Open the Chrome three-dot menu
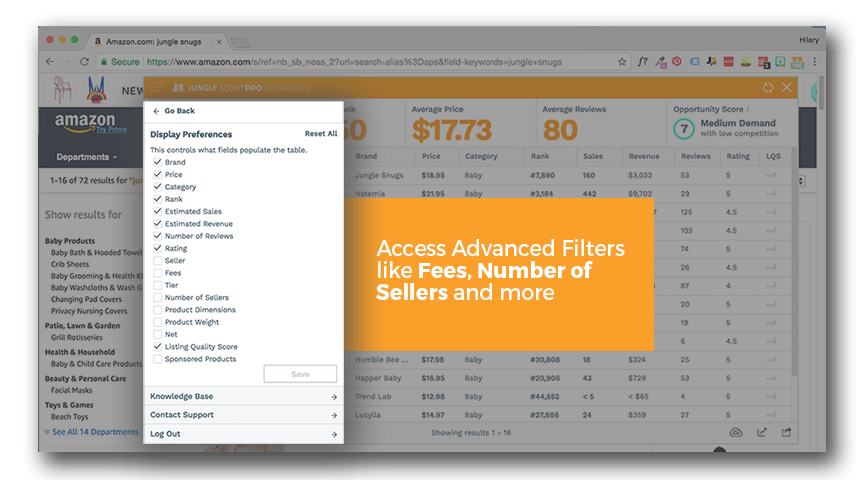 coord(814,62)
